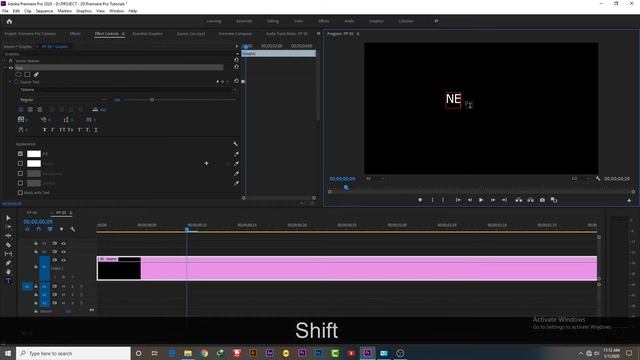This screenshot has width=640, height=360.
Task: Select the Pen tool in the tools panel
Action: coord(8,263)
